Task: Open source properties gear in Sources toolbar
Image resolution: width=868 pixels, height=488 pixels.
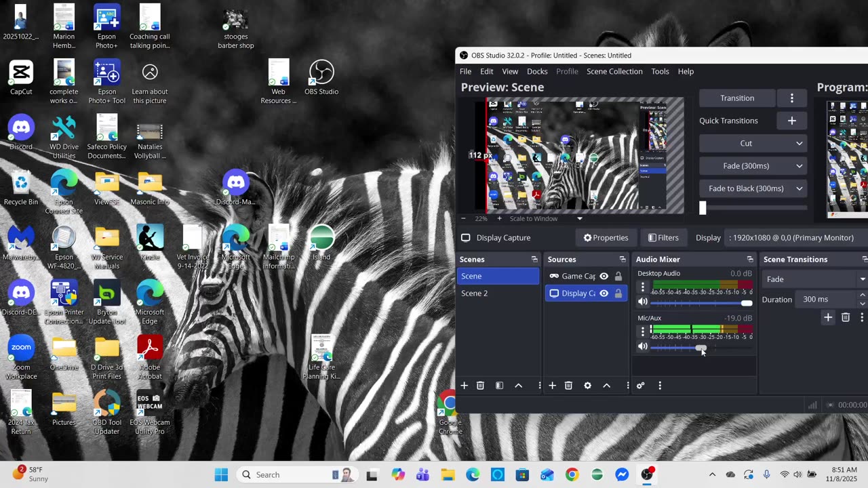Action: pyautogui.click(x=588, y=386)
